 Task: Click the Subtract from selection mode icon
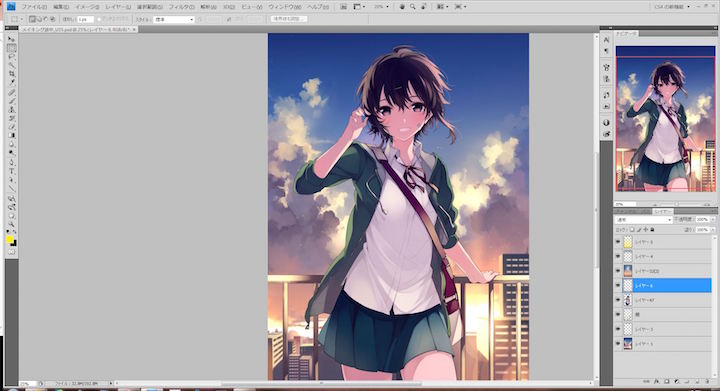pyautogui.click(x=45, y=19)
